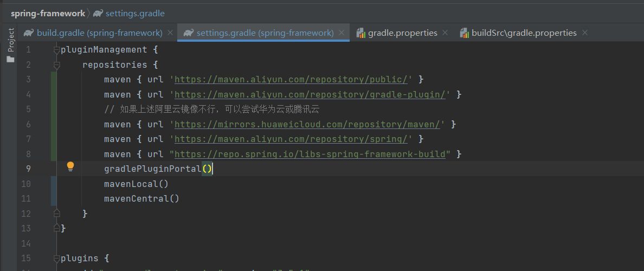Click the plugins keyword on line 15
This screenshot has height=271, width=644.
coord(80,259)
